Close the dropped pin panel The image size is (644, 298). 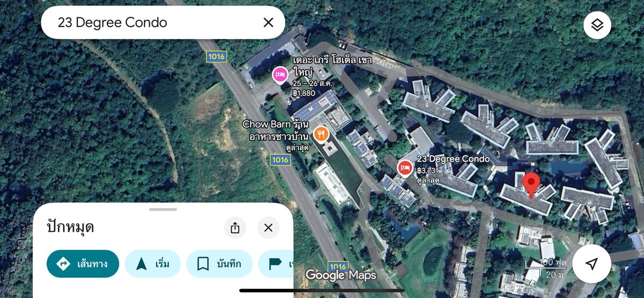[x=268, y=228]
